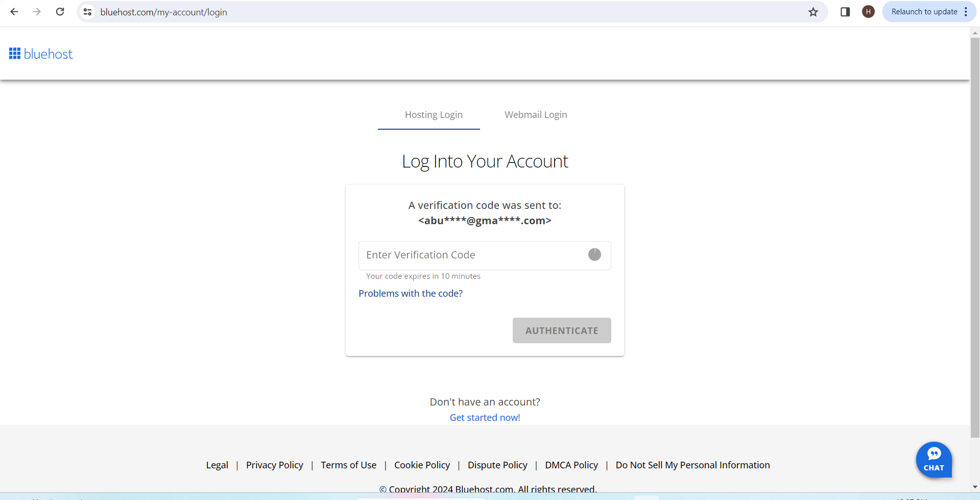
Task: Click the Bluehost logo
Action: [41, 54]
